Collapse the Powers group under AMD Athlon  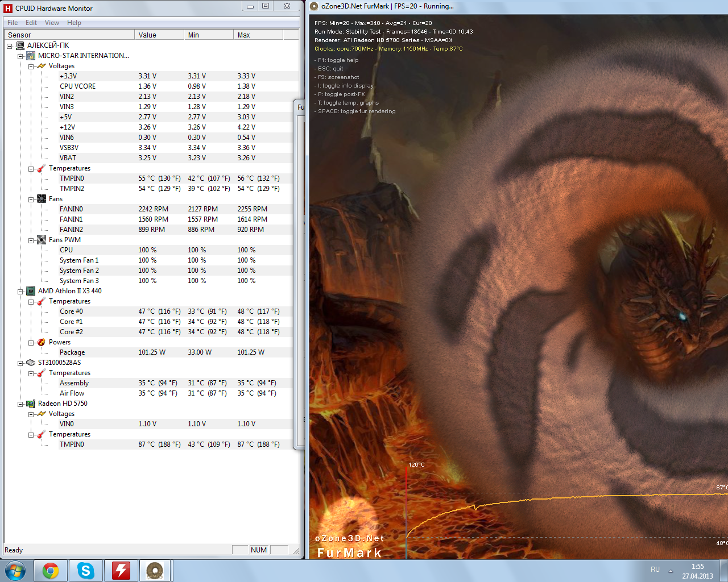tap(31, 342)
